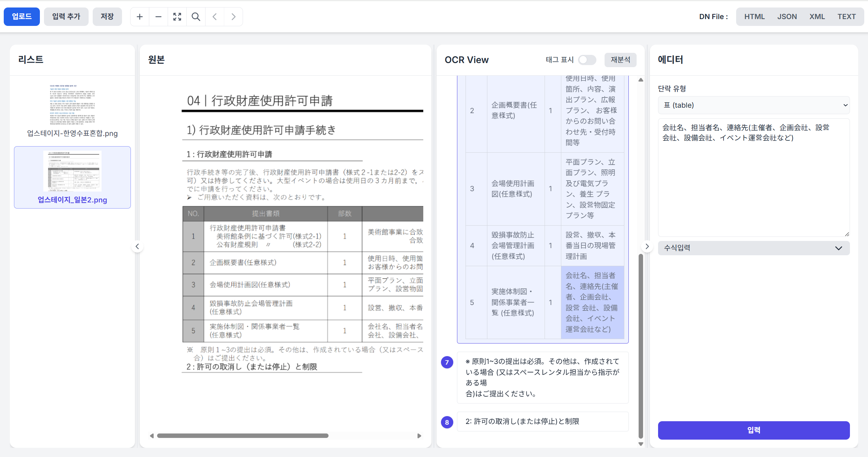Click OCR View scrollbar down arrow

point(641,444)
